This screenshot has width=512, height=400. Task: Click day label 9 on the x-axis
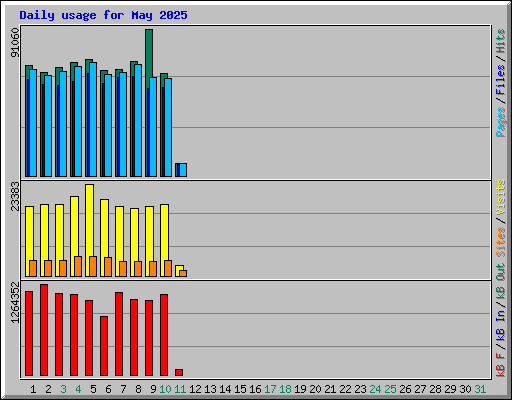click(x=153, y=389)
